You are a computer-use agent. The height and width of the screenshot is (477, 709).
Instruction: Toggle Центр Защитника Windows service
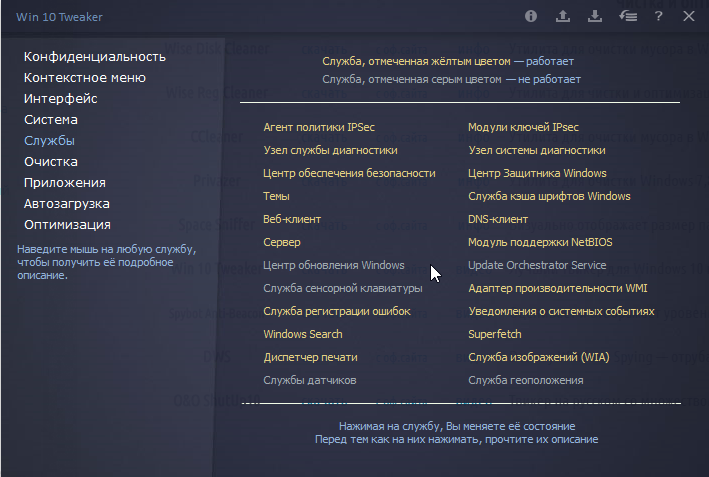pyautogui.click(x=537, y=173)
